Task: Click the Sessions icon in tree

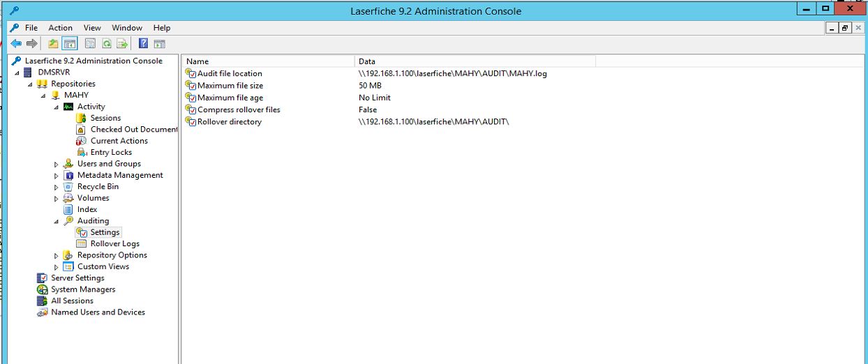Action: point(81,118)
